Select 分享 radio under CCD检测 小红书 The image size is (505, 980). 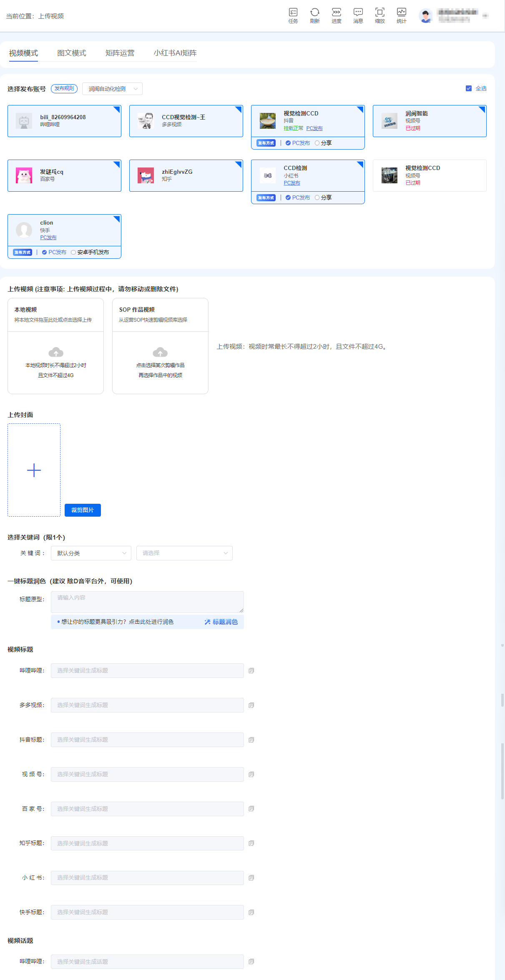coord(317,197)
